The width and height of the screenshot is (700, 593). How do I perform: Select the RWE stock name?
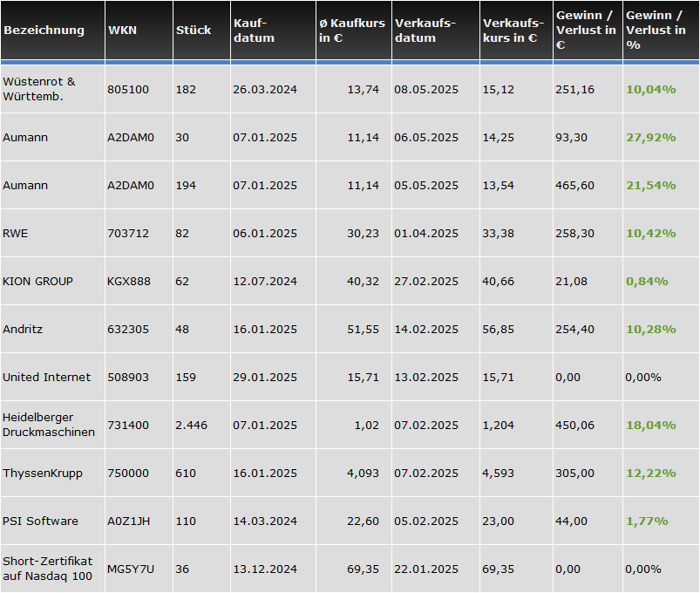point(14,234)
